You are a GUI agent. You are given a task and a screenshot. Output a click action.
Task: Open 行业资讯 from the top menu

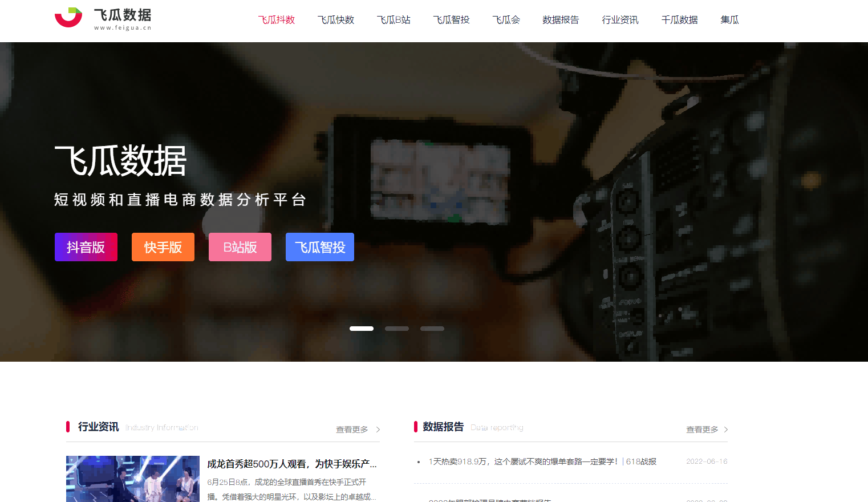click(x=620, y=20)
